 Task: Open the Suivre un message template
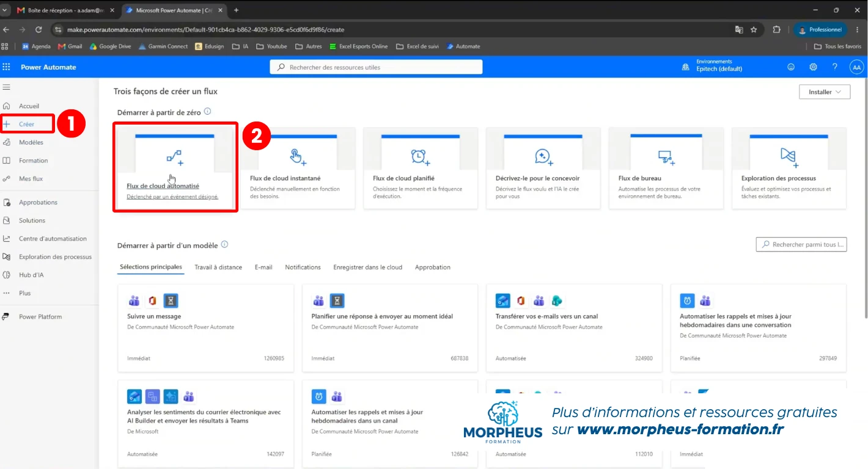pyautogui.click(x=205, y=328)
